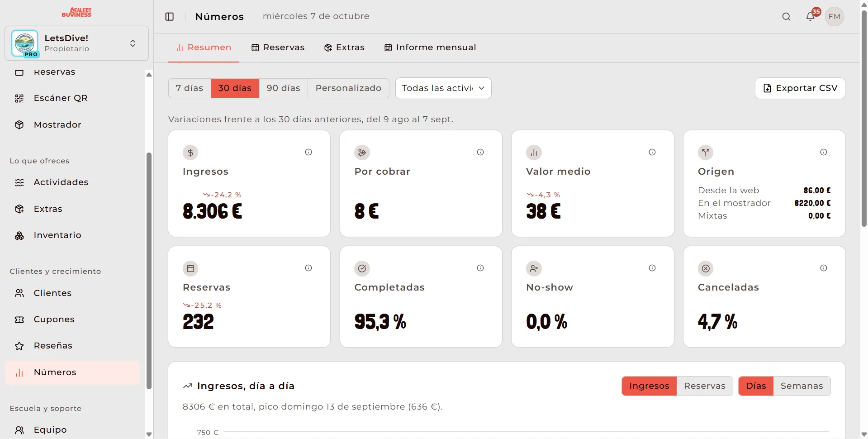Click the info icon on Reservas card
868x439 pixels.
click(308, 268)
